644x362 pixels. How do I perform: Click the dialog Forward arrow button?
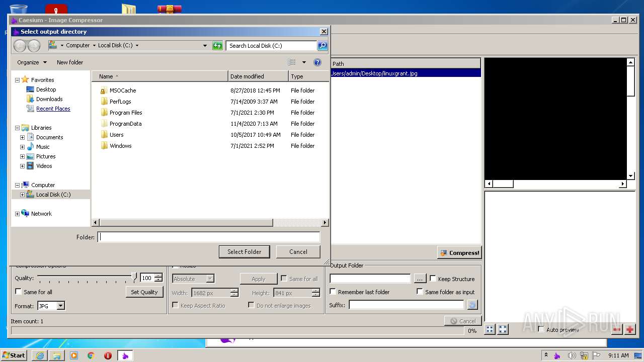(34, 46)
